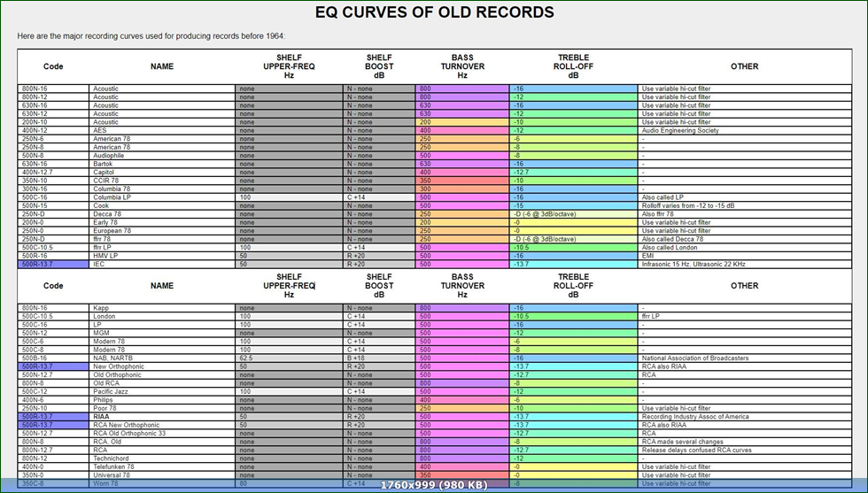Select the "Philips" name cell
The image size is (868, 493).
tap(161, 399)
